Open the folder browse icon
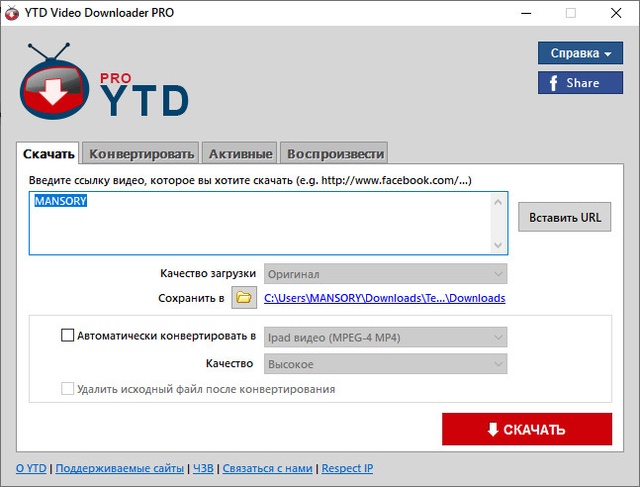 click(244, 298)
